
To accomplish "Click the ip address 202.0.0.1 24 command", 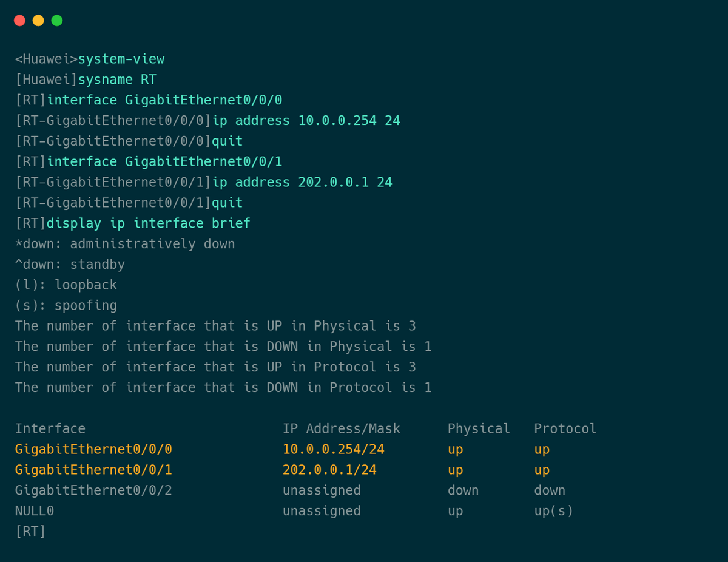I will pos(302,182).
